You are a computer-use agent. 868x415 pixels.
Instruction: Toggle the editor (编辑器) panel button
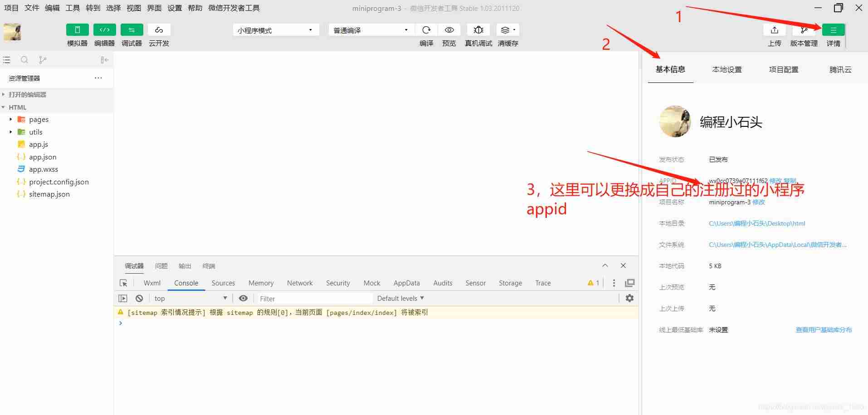pyautogui.click(x=104, y=30)
